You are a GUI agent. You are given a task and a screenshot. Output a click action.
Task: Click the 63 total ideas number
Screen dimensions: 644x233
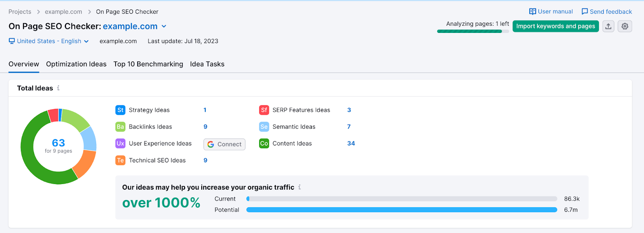tap(58, 143)
